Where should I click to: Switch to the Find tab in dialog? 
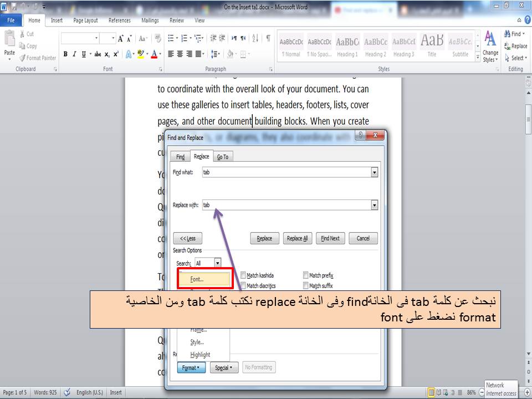point(180,157)
